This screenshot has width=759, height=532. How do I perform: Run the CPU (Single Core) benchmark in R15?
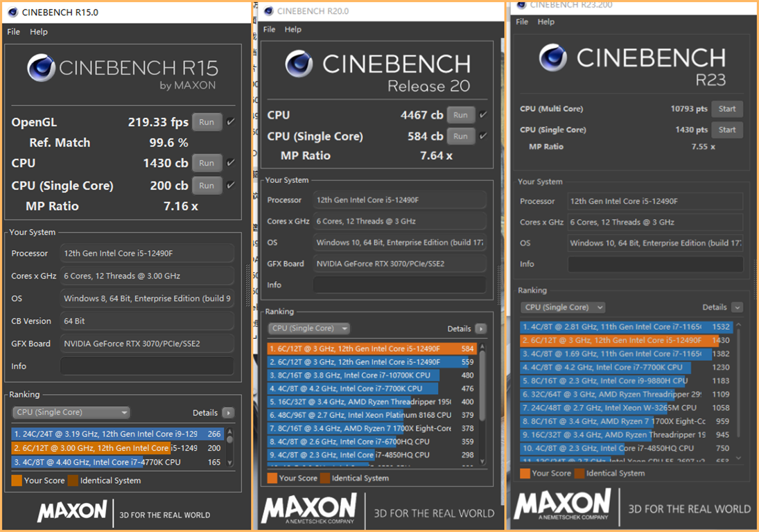click(207, 185)
